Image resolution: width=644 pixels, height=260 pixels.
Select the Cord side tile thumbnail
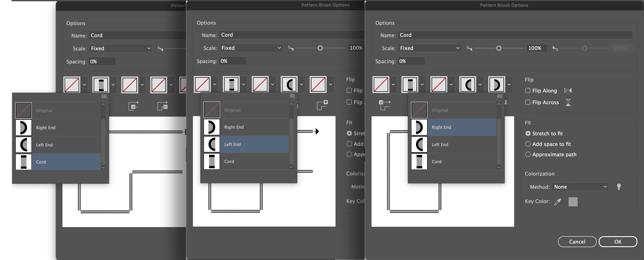pyautogui.click(x=410, y=84)
